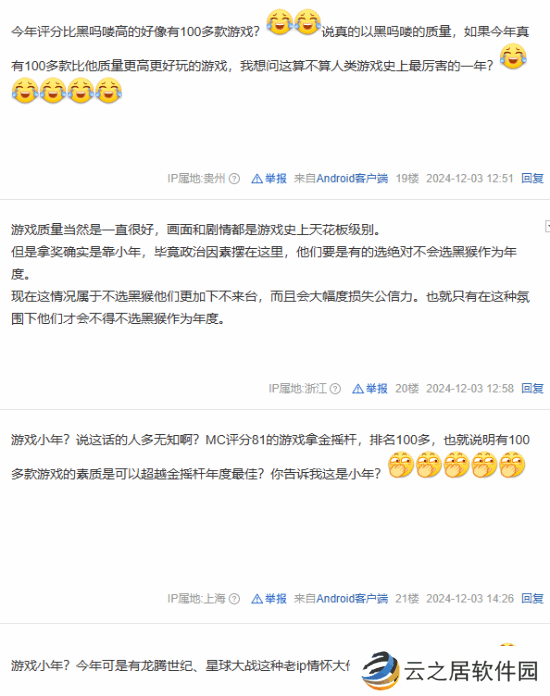550x696 pixels.
Task: Click the 举报 report link on floor 19
Action: 276,178
